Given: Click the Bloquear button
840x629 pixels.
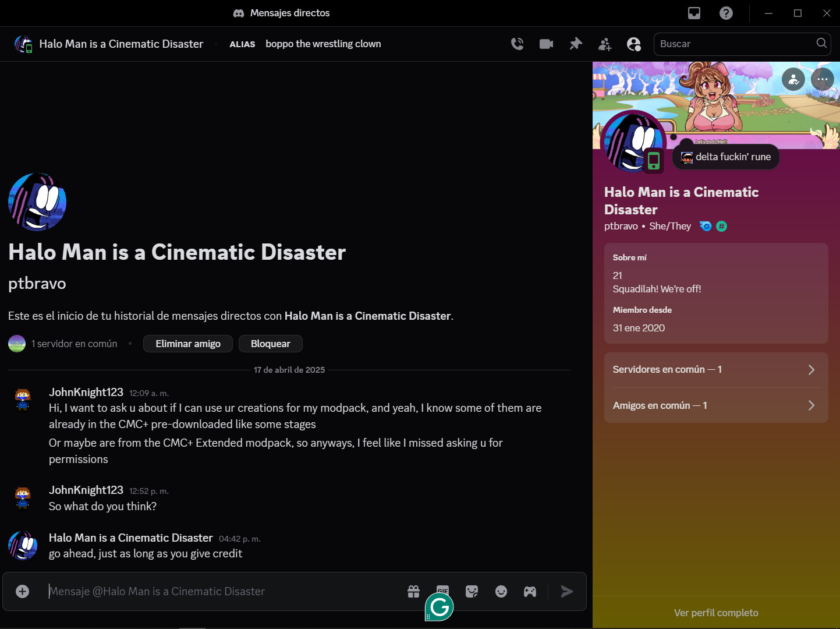Looking at the screenshot, I should click(x=270, y=344).
